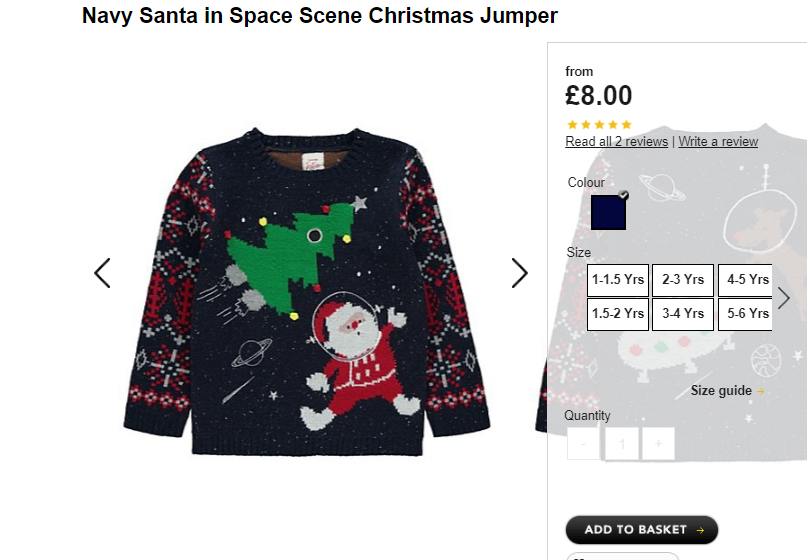Select size 2-3 Yrs
This screenshot has height=560, width=807.
[x=683, y=280]
